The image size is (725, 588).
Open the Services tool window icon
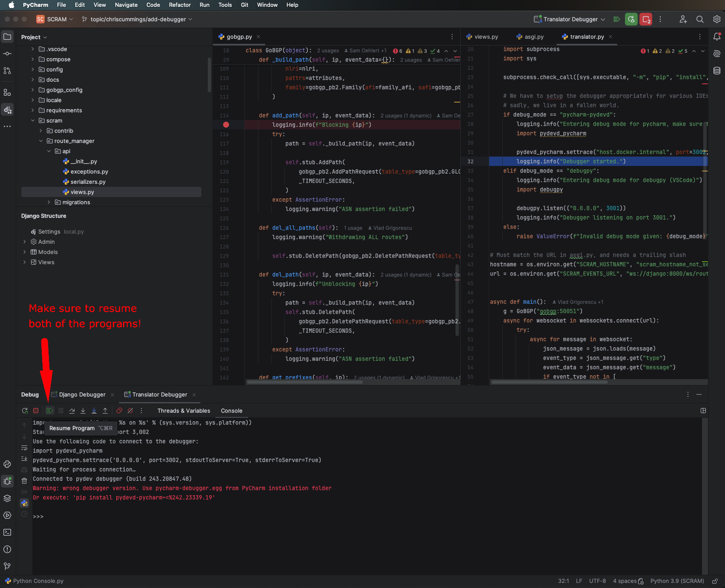pyautogui.click(x=7, y=515)
